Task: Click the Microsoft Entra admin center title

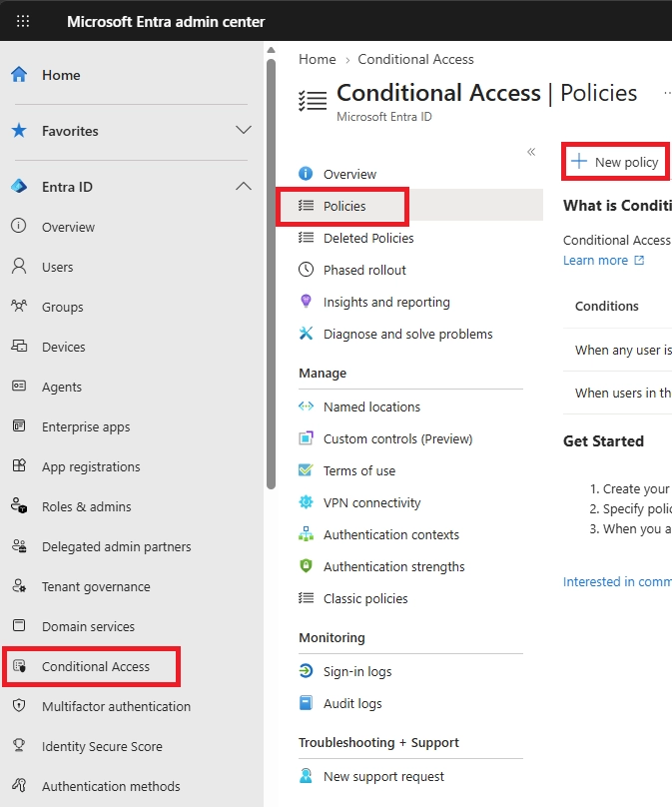Action: coord(166,22)
